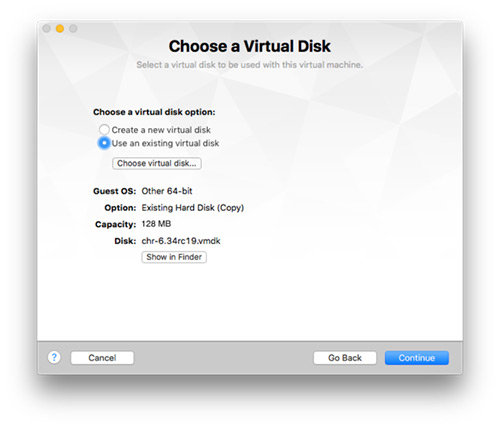Screen dimensions: 500x428
Task: Go Back to the previous step
Action: (x=345, y=358)
